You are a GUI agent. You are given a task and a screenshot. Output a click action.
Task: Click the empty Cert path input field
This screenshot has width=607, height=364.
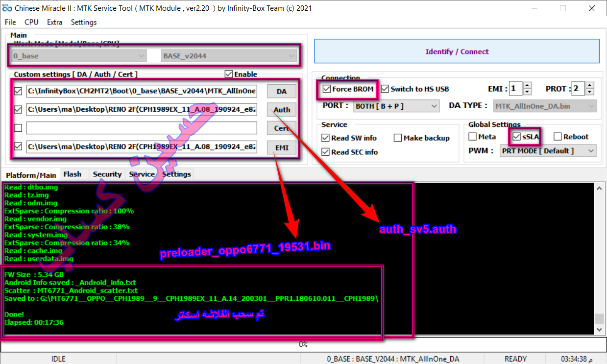(142, 128)
